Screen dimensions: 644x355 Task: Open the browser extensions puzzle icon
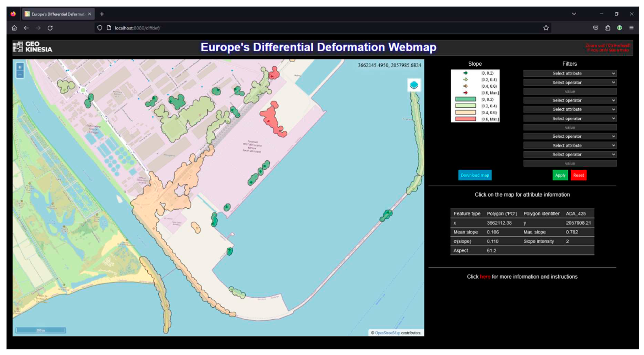point(608,28)
